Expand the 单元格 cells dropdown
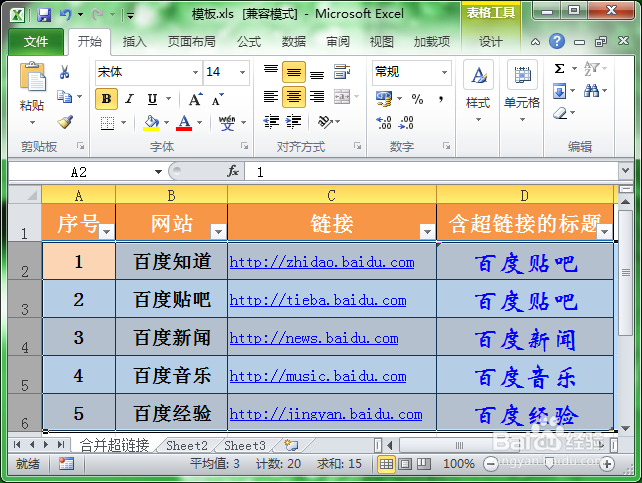 [x=522, y=120]
